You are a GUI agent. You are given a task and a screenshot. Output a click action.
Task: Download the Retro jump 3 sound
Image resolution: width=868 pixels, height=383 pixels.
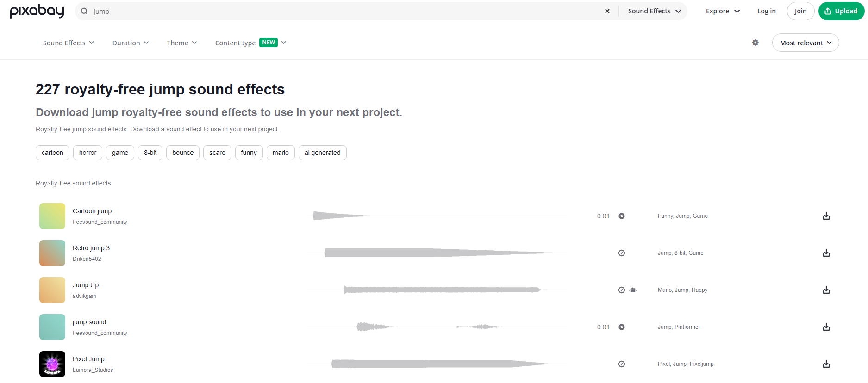pyautogui.click(x=826, y=253)
